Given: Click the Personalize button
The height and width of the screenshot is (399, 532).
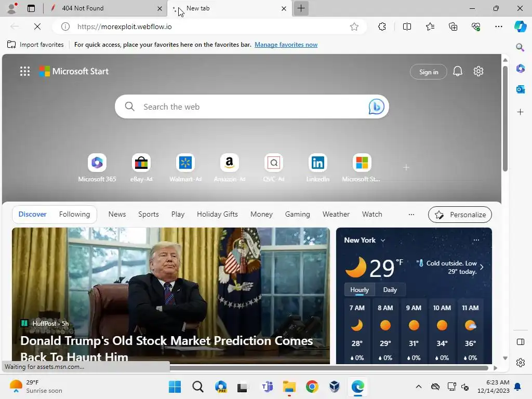Looking at the screenshot, I should coord(460,215).
